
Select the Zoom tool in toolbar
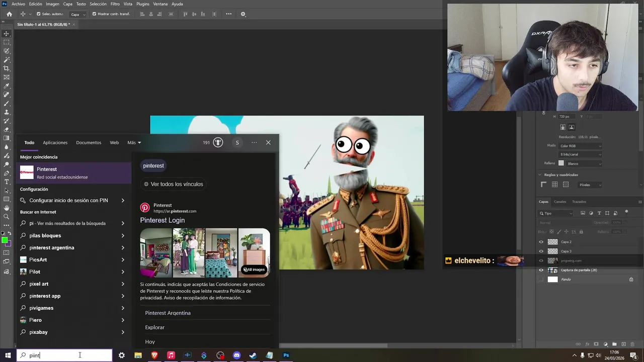click(x=7, y=217)
